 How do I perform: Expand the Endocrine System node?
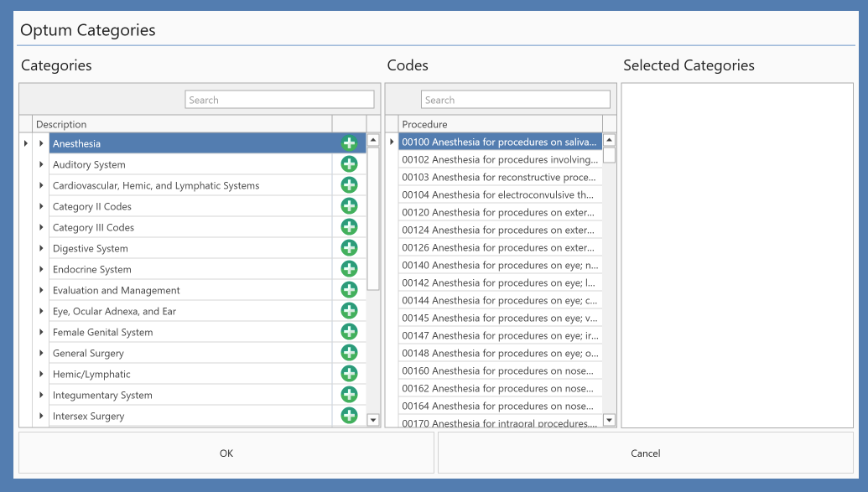point(42,269)
